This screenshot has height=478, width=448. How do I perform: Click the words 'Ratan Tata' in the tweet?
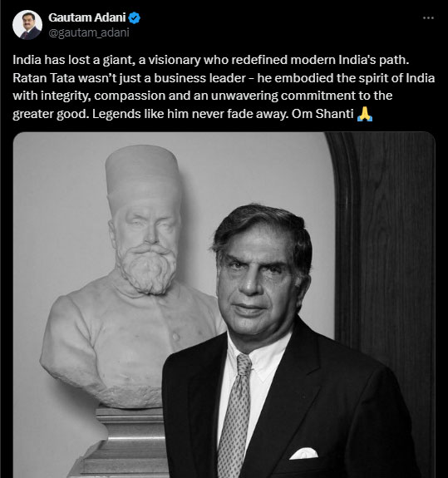[44, 78]
